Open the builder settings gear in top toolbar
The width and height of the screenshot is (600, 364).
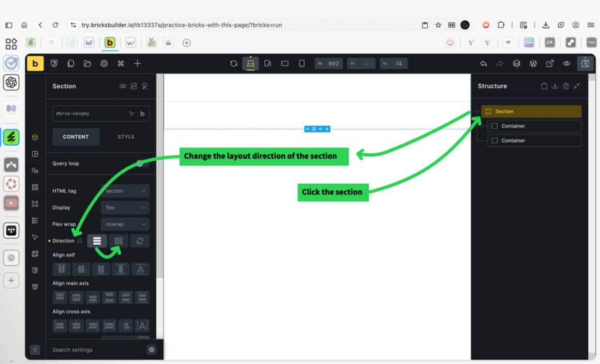tap(104, 63)
